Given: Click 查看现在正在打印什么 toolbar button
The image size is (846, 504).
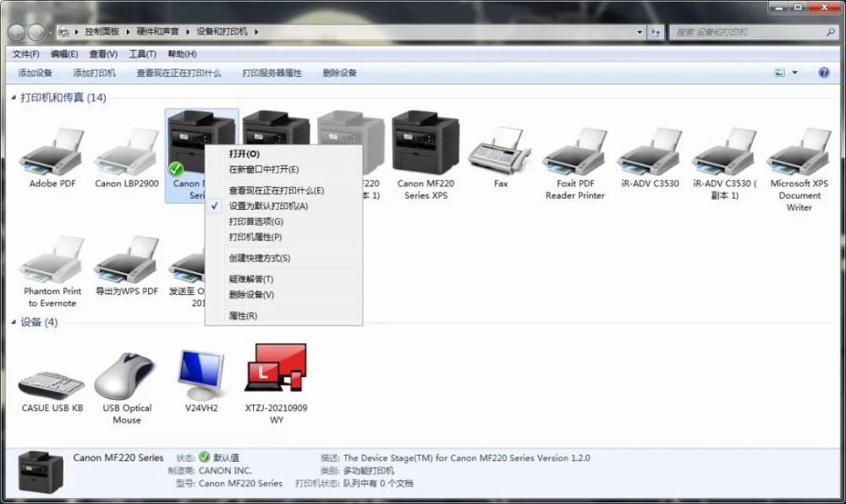Looking at the screenshot, I should point(179,73).
